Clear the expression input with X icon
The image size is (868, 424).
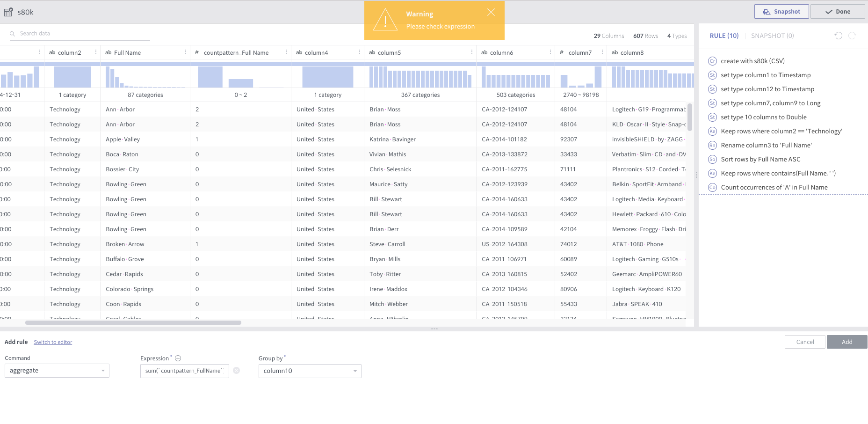point(237,371)
